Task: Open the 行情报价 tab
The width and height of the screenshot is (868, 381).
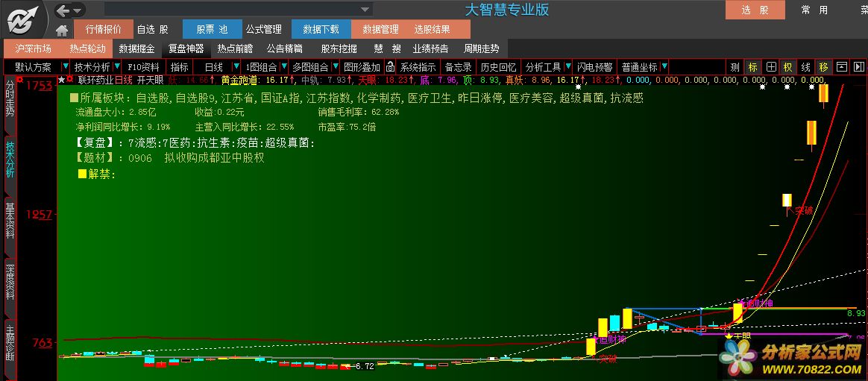Action: (x=104, y=29)
